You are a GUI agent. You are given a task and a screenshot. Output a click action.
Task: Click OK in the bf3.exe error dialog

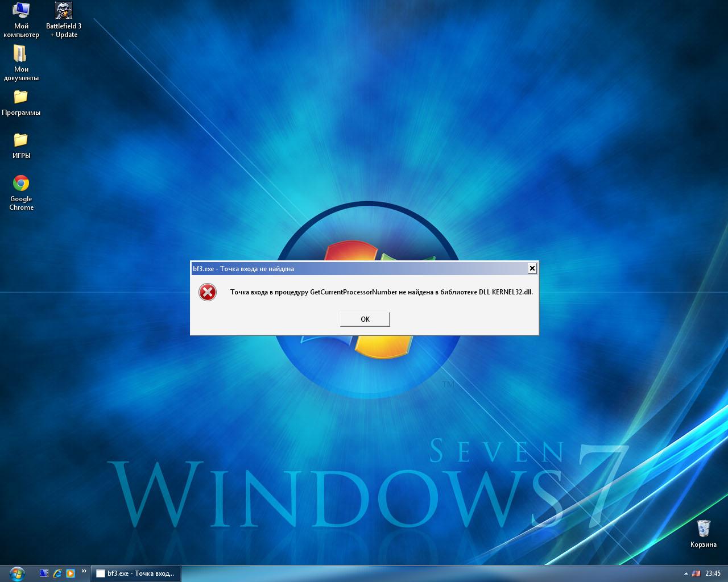point(365,319)
